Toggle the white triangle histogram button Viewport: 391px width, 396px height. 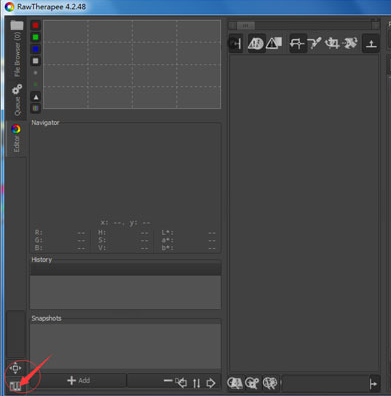(36, 97)
